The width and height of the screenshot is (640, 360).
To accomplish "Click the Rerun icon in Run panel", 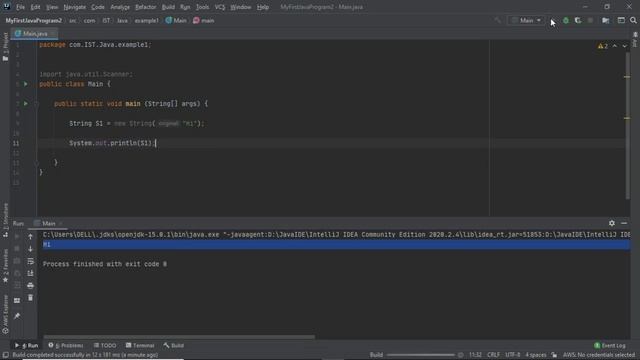I will (17, 236).
